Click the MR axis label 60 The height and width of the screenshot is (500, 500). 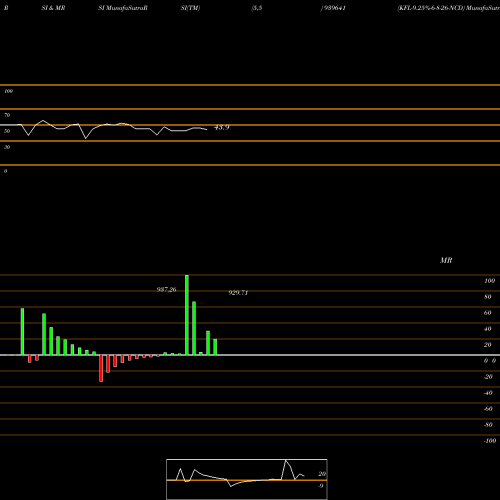pyautogui.click(x=488, y=313)
